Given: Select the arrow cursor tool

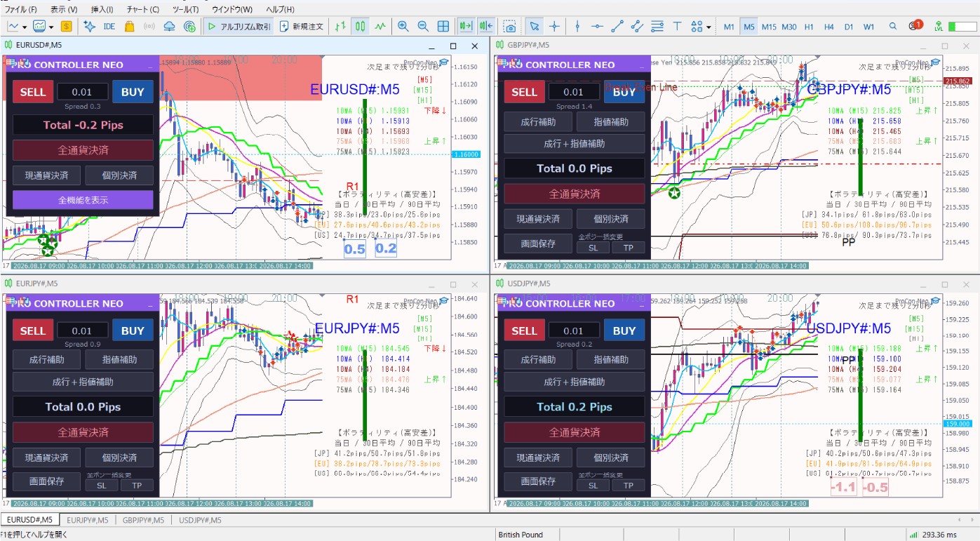Looking at the screenshot, I should tap(535, 26).
